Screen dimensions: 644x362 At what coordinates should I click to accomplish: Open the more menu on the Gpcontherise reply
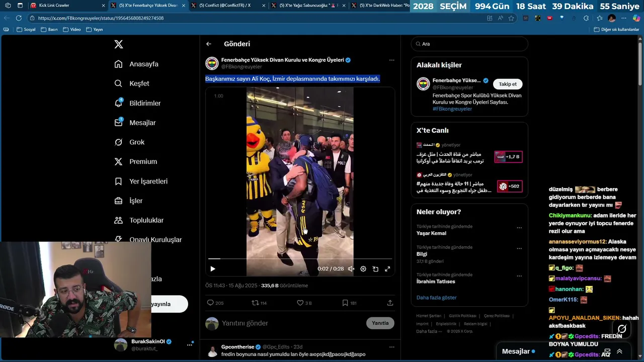391,347
